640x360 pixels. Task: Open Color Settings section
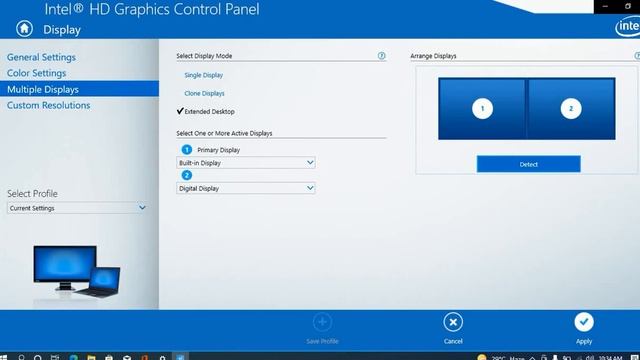[36, 73]
